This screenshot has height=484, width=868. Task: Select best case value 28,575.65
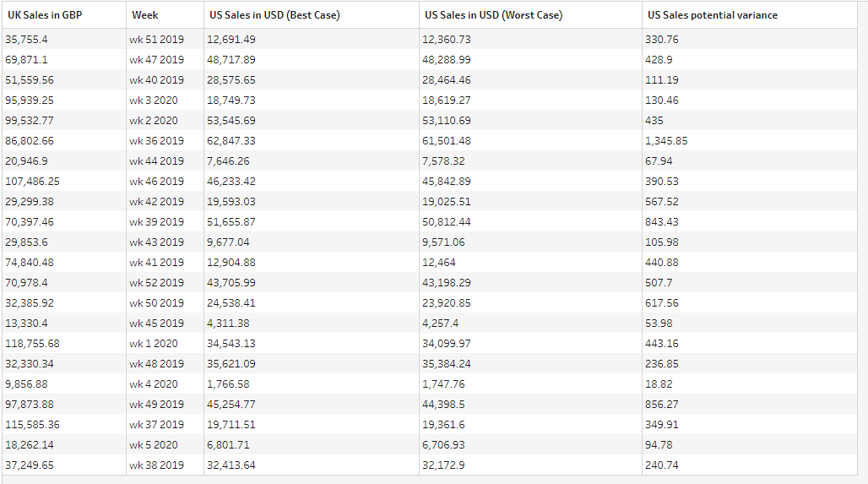tap(231, 80)
